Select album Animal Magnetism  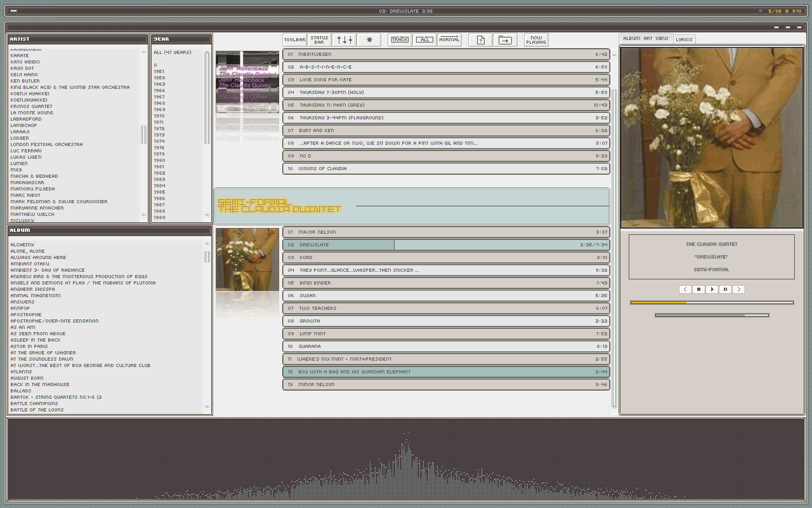coord(36,295)
